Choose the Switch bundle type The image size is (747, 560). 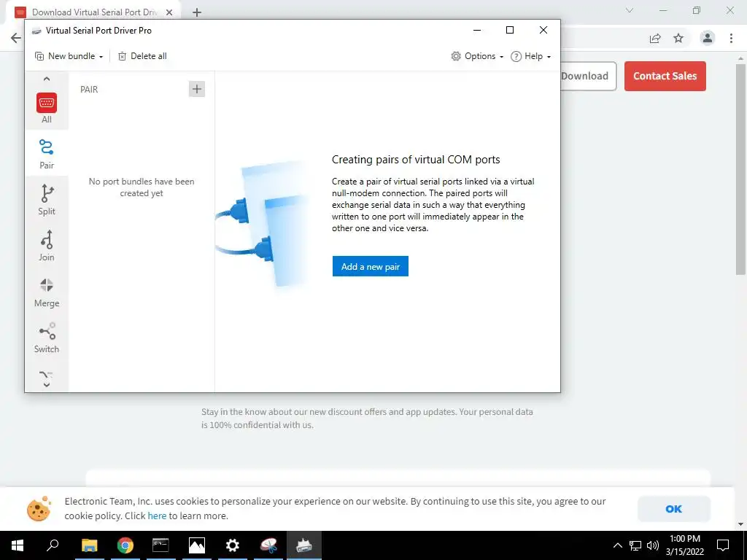coord(47,338)
